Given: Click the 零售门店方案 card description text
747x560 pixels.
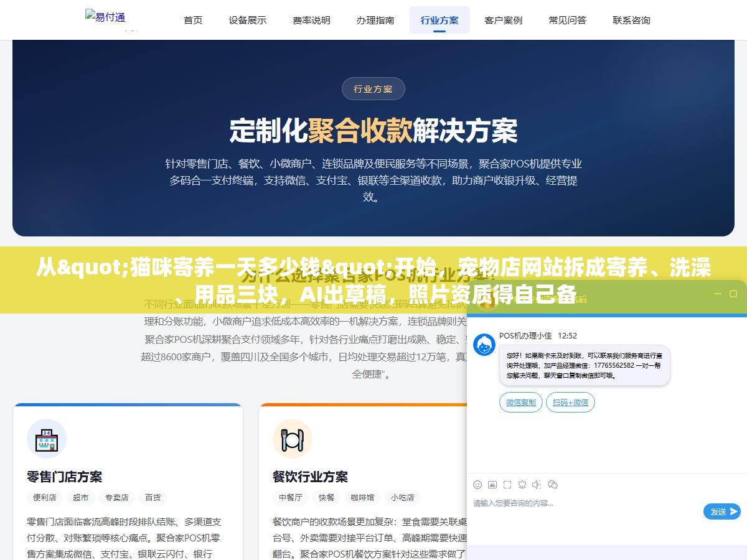Looking at the screenshot, I should pyautogui.click(x=125, y=538).
